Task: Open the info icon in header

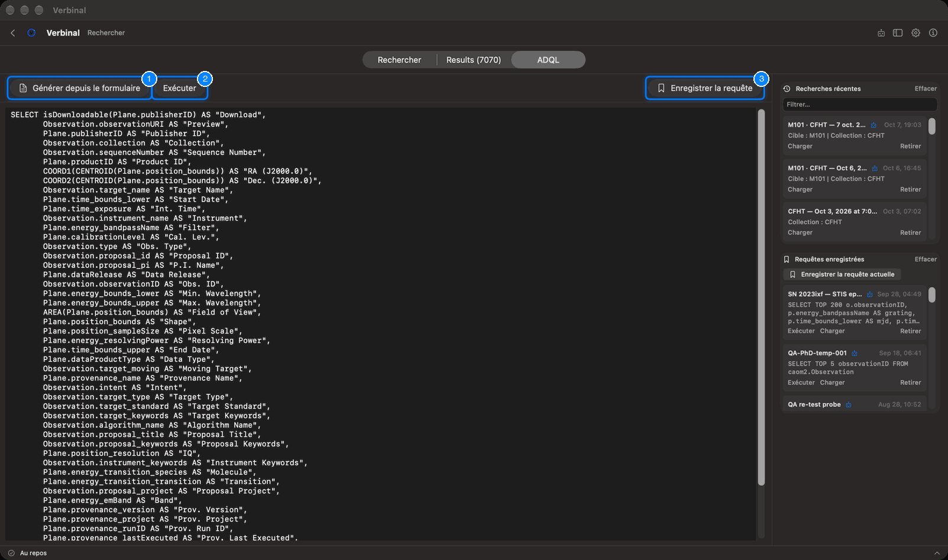Action: click(x=933, y=33)
